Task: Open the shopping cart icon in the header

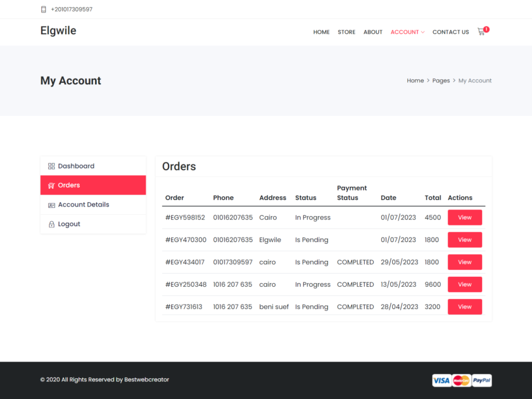Action: 481,32
